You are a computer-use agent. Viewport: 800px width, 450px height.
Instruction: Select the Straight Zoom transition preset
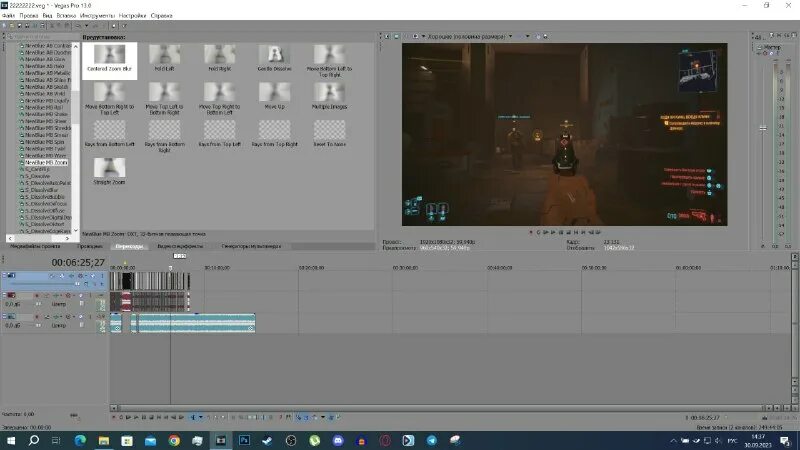click(x=109, y=171)
